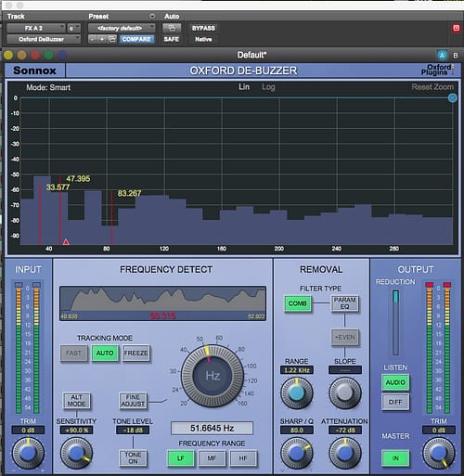
Task: Toggle ALT MODE button
Action: pyautogui.click(x=76, y=401)
